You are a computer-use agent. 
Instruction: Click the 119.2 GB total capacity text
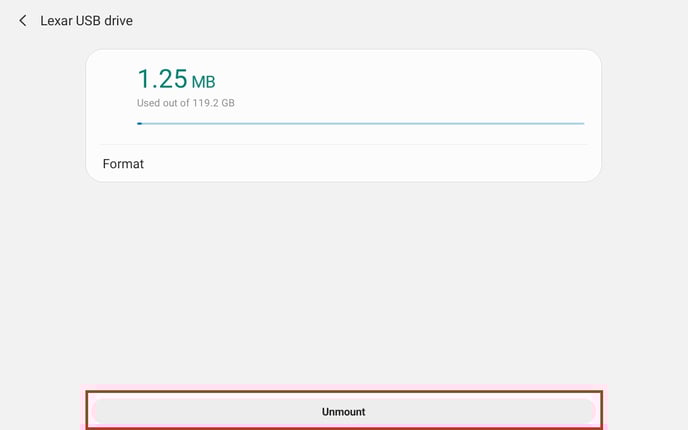pos(213,103)
